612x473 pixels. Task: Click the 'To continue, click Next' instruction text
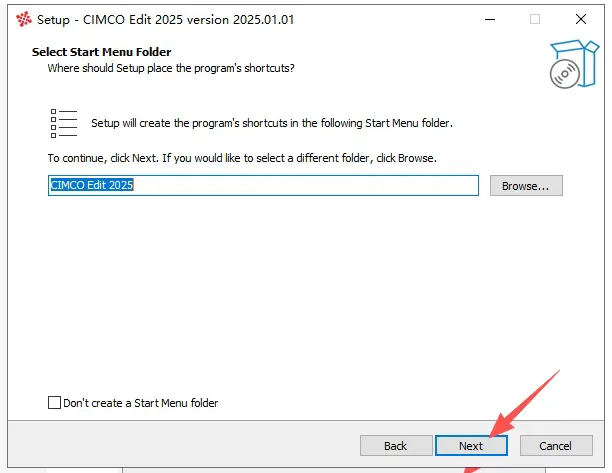coord(242,158)
